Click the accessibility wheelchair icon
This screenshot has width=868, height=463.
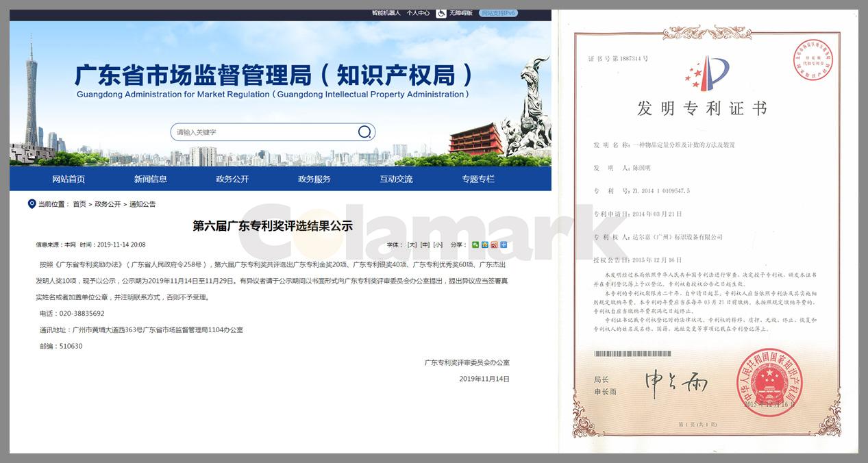(x=441, y=13)
